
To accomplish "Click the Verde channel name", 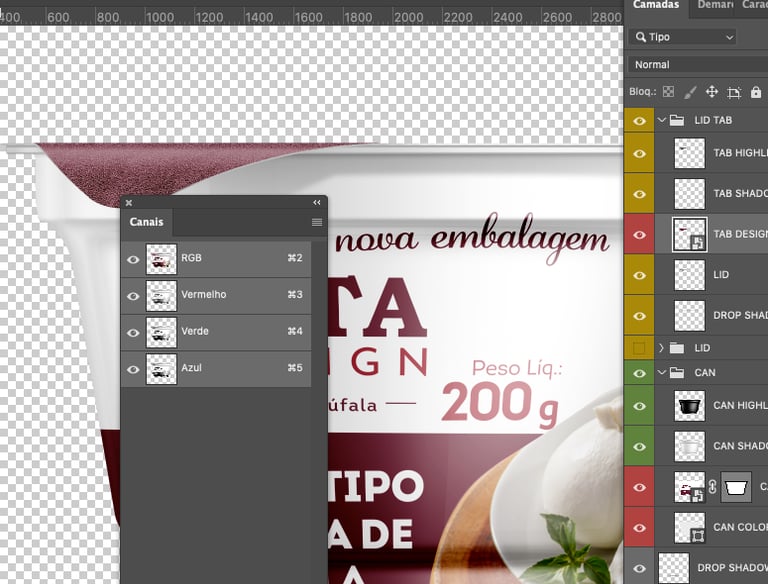I will point(195,331).
